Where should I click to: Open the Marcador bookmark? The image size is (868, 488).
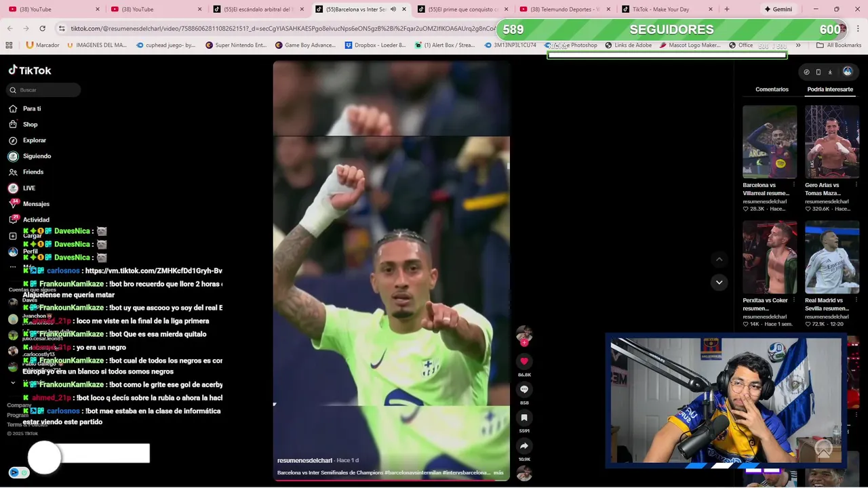click(x=42, y=45)
